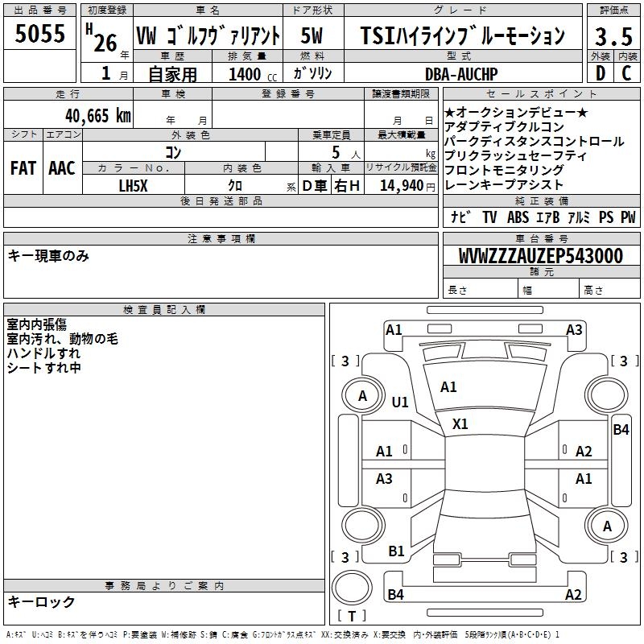
Task: Click パークディスタンスコントロール line
Action: (x=534, y=142)
